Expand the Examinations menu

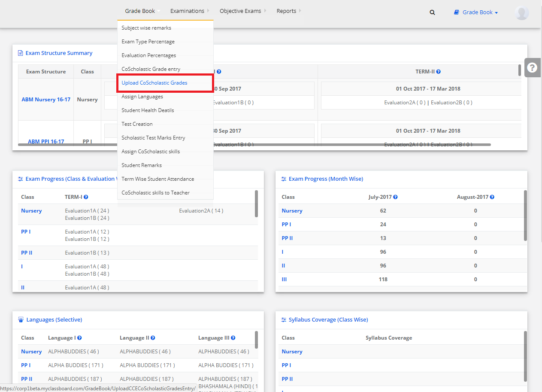pyautogui.click(x=187, y=11)
